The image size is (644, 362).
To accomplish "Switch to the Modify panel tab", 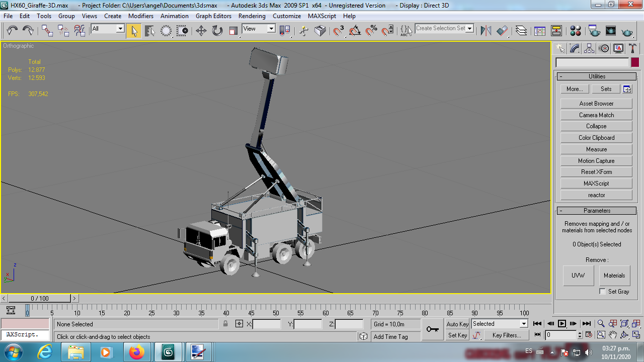I will 575,48.
